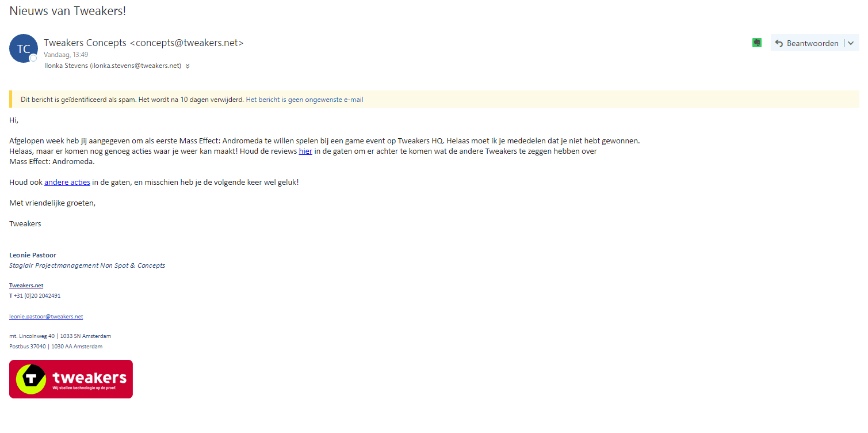Click the spam warning notice text

tap(132, 100)
